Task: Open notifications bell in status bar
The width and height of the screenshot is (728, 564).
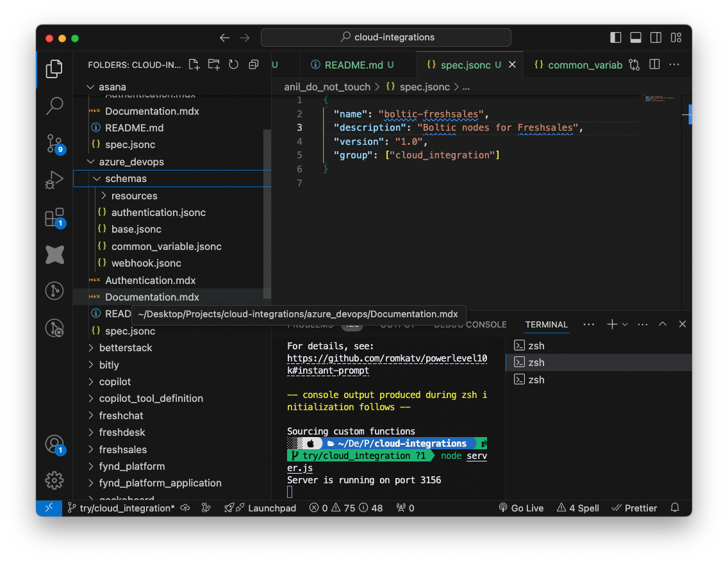Action: coord(675,508)
